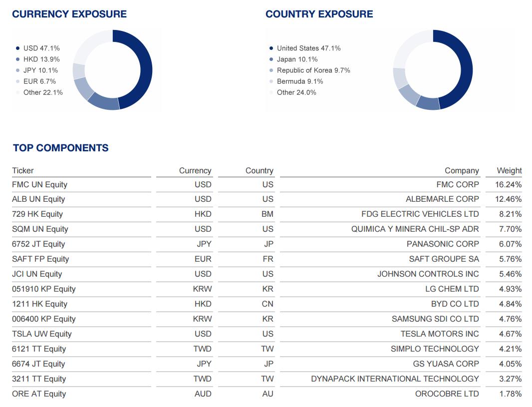Select the FMC UN Equity ticker
Image resolution: width=532 pixels, height=407 pixels.
(40, 185)
